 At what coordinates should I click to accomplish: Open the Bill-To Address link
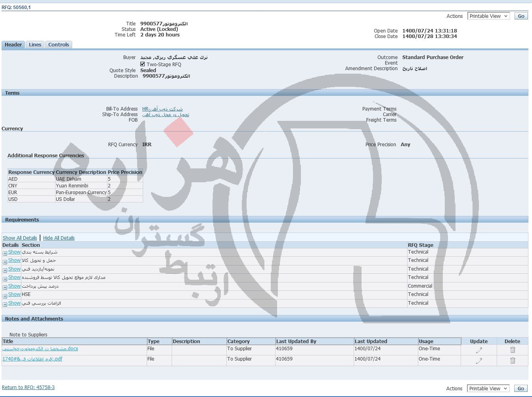coord(163,109)
